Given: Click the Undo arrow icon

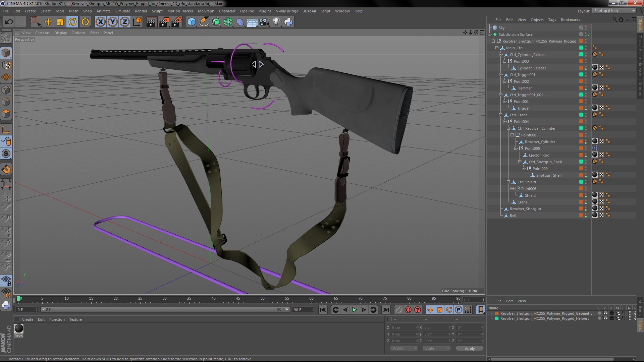Looking at the screenshot, I should [x=9, y=22].
